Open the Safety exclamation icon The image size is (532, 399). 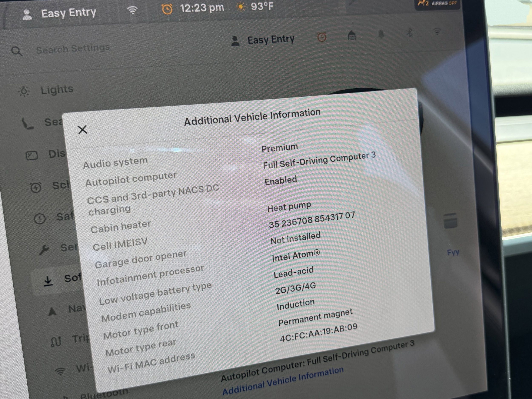pyautogui.click(x=40, y=219)
